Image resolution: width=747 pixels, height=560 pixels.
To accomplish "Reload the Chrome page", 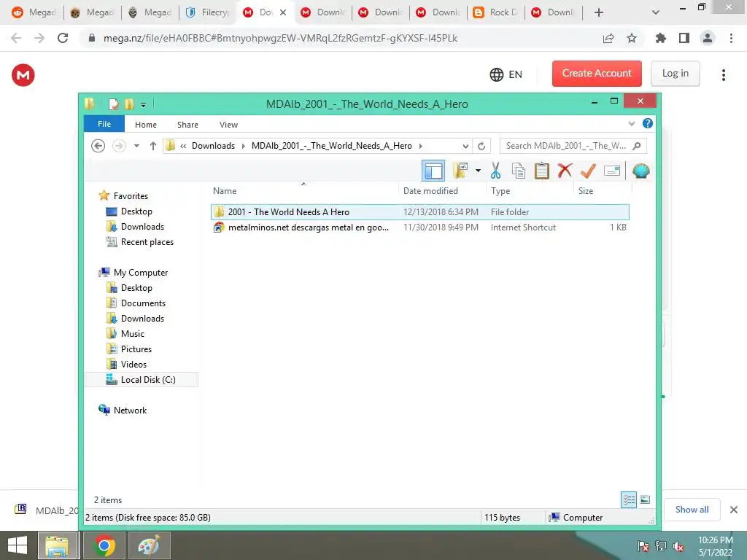I will (63, 38).
